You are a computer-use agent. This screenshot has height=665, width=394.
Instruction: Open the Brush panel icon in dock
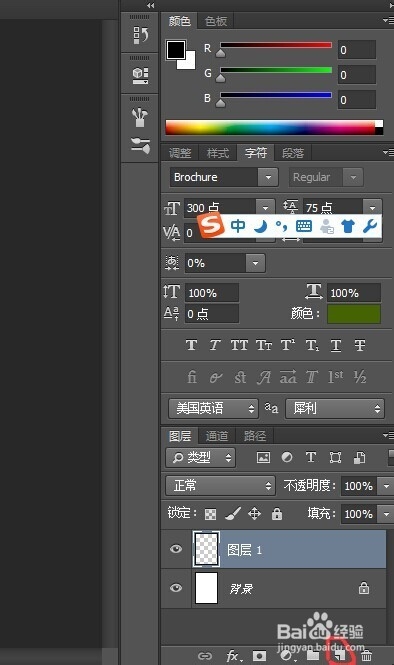click(140, 145)
